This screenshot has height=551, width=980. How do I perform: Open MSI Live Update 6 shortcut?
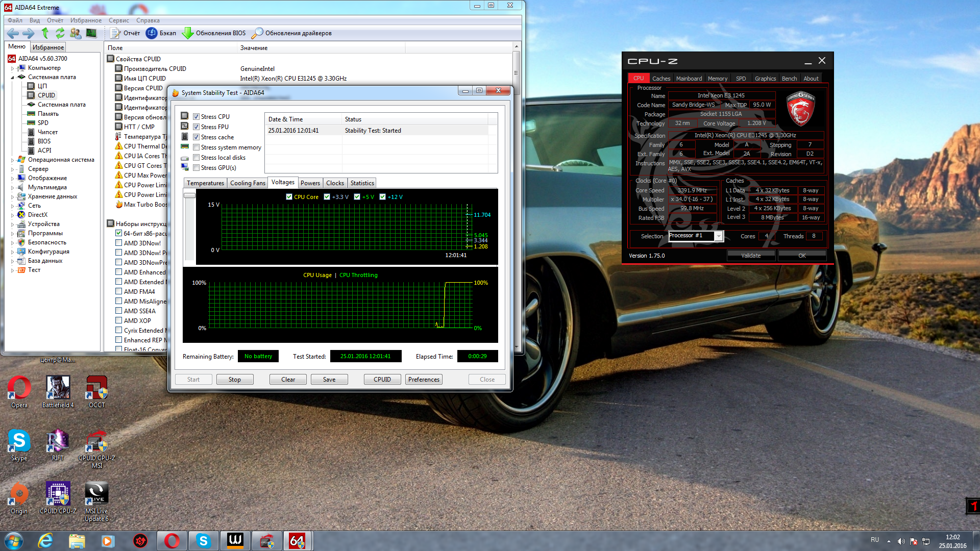pyautogui.click(x=96, y=495)
